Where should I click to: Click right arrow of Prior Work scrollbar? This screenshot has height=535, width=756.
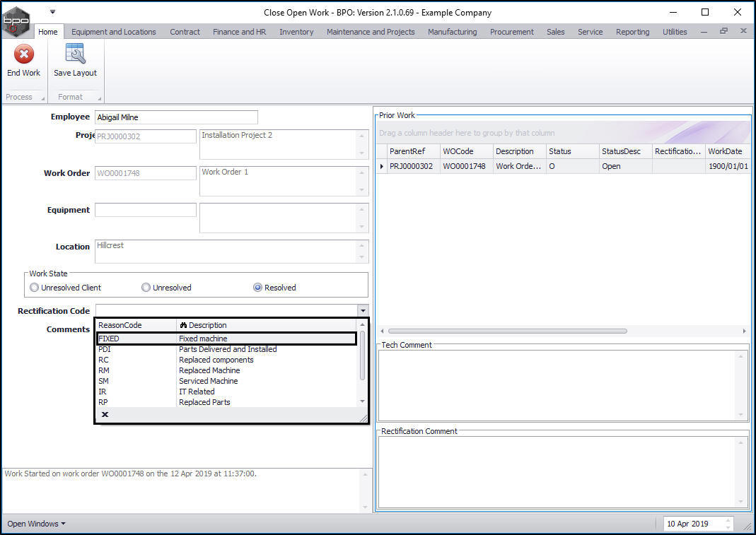[x=745, y=331]
